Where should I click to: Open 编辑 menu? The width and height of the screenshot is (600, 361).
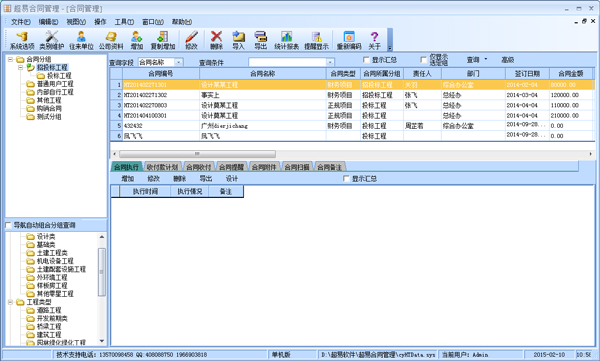[48, 22]
